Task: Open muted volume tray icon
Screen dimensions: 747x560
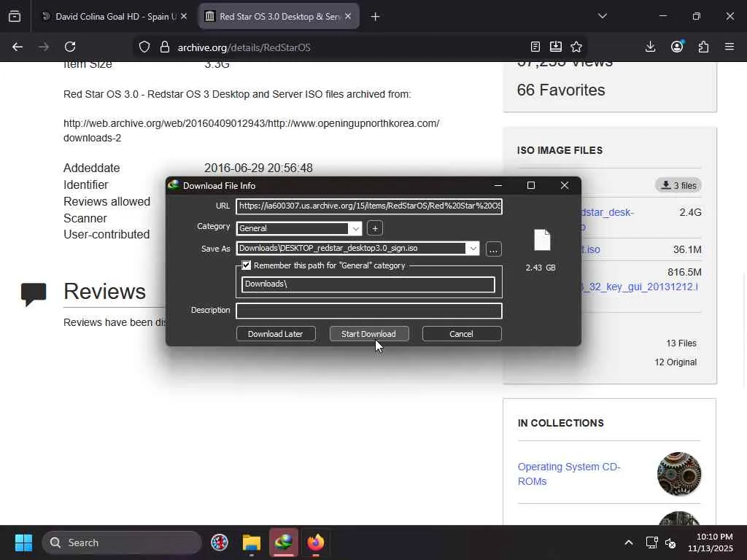Action: coord(670,542)
